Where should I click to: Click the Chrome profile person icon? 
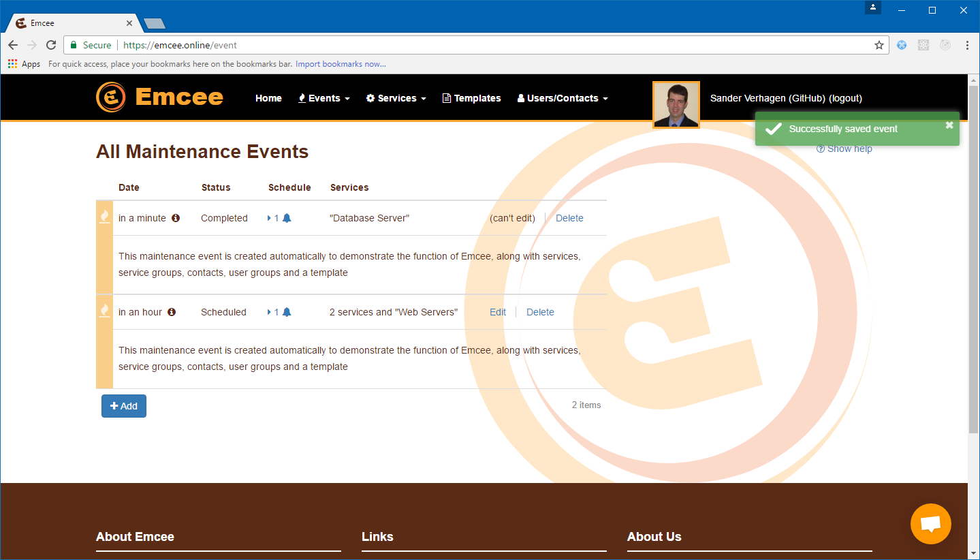(x=873, y=7)
